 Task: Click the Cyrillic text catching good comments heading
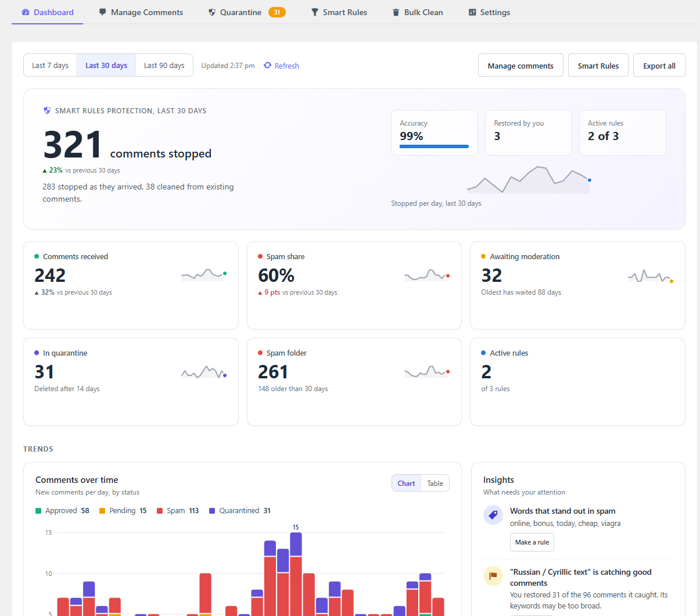(581, 578)
